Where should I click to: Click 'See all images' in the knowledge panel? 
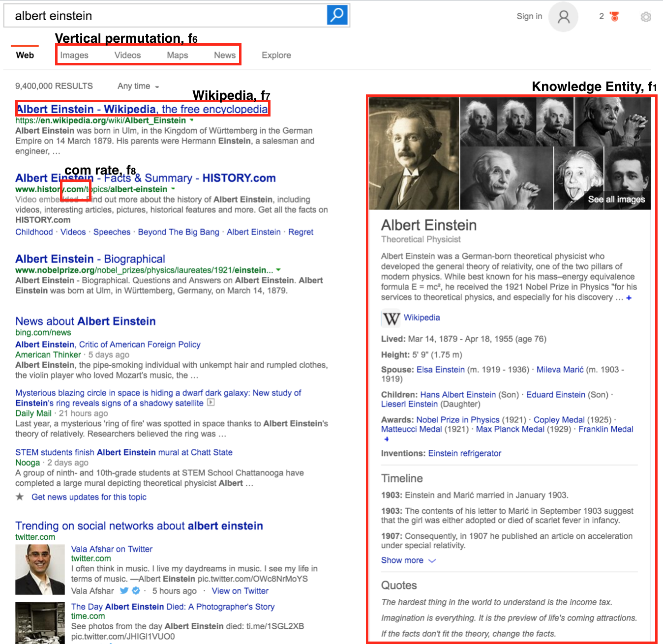coord(616,199)
